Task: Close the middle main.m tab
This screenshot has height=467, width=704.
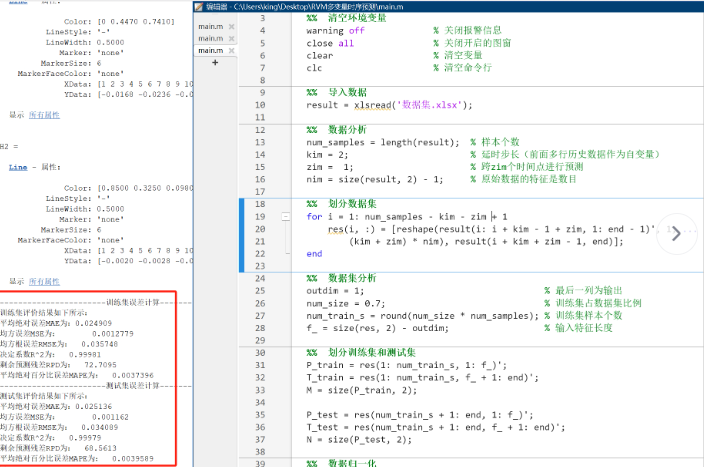Action: point(232,39)
